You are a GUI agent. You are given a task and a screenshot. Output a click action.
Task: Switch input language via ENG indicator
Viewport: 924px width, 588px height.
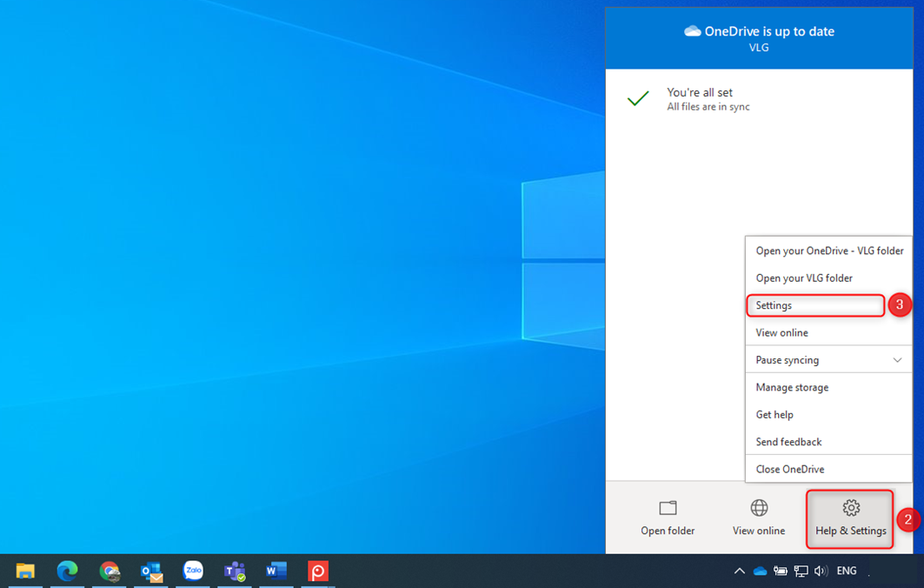tap(847, 571)
